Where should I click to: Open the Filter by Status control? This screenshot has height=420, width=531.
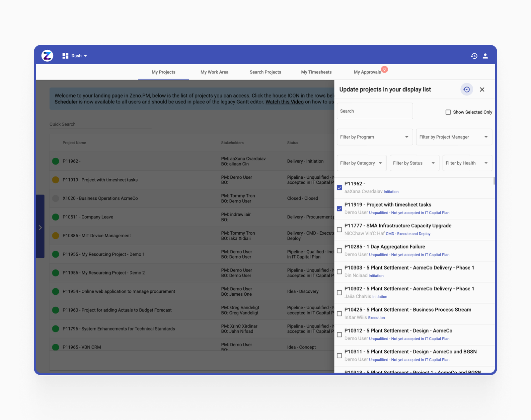(x=414, y=163)
